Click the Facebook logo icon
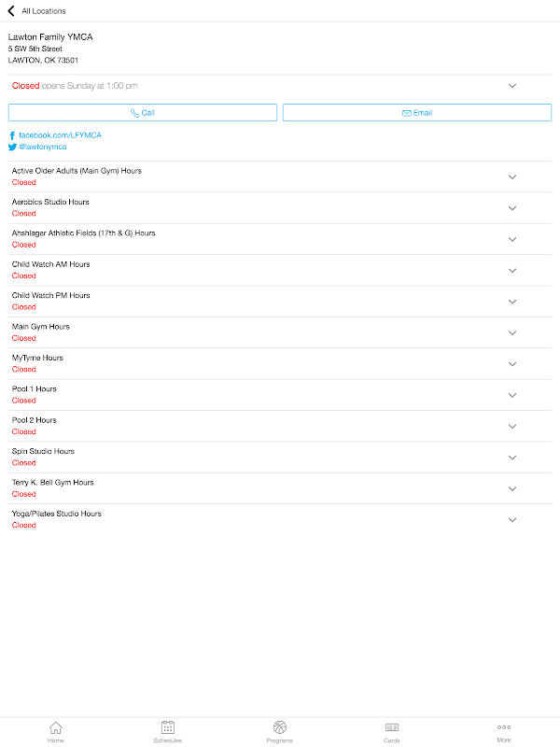Viewport: 560px width, 747px height. click(x=12, y=135)
